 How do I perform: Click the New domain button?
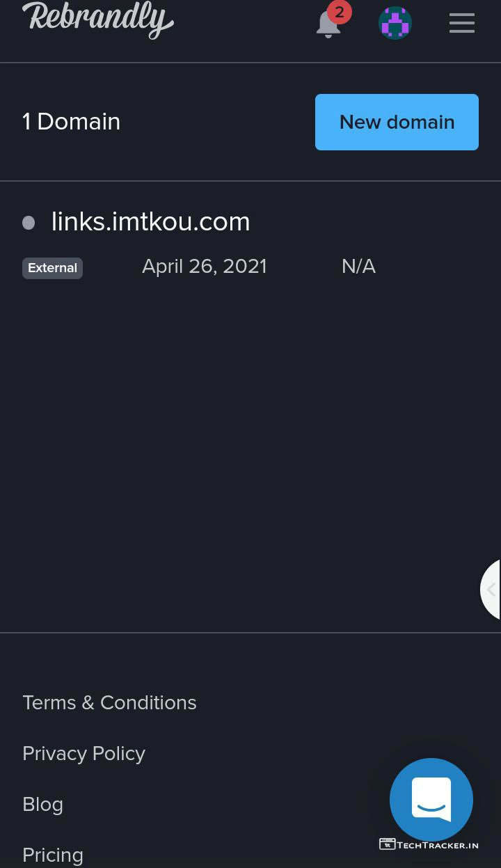click(x=397, y=122)
